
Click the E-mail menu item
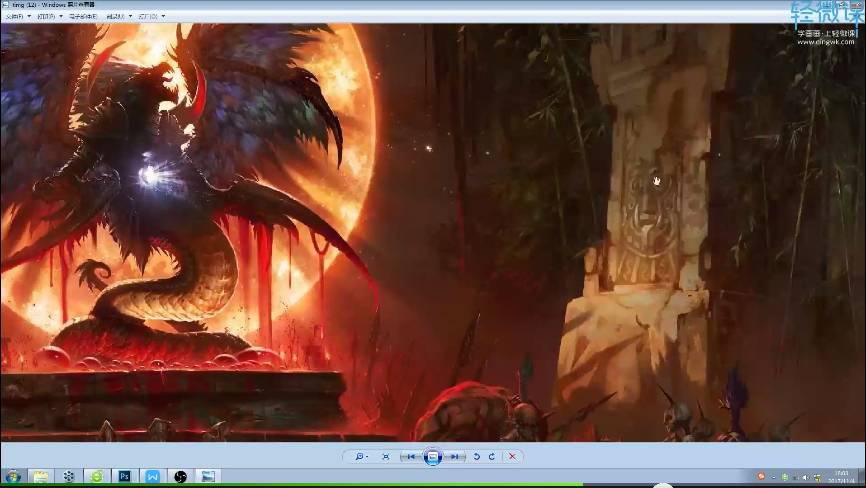coord(83,17)
